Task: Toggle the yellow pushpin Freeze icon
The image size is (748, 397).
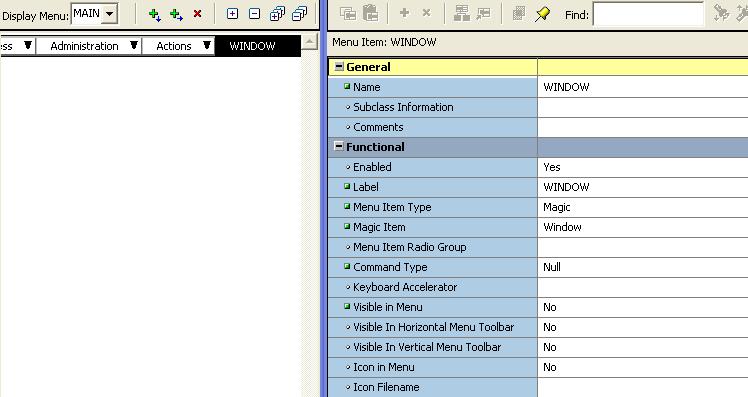Action: [542, 14]
